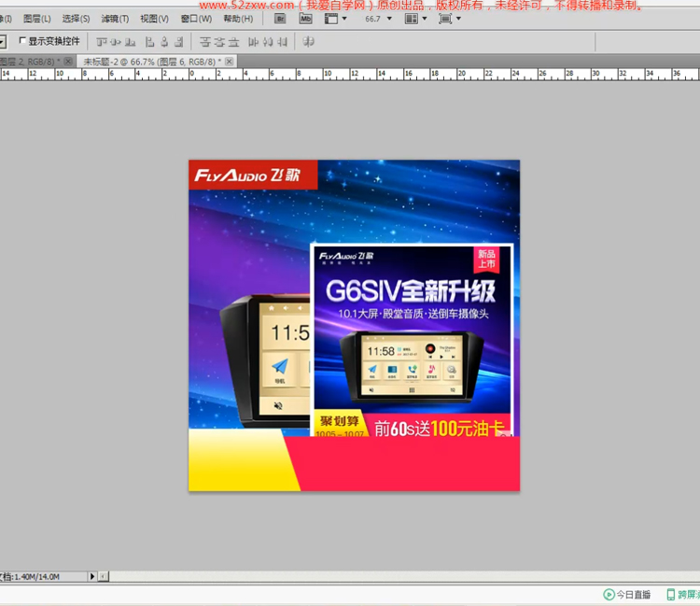The image size is (700, 606).
Task: Distribute layers by bottom edges
Action: [x=233, y=42]
